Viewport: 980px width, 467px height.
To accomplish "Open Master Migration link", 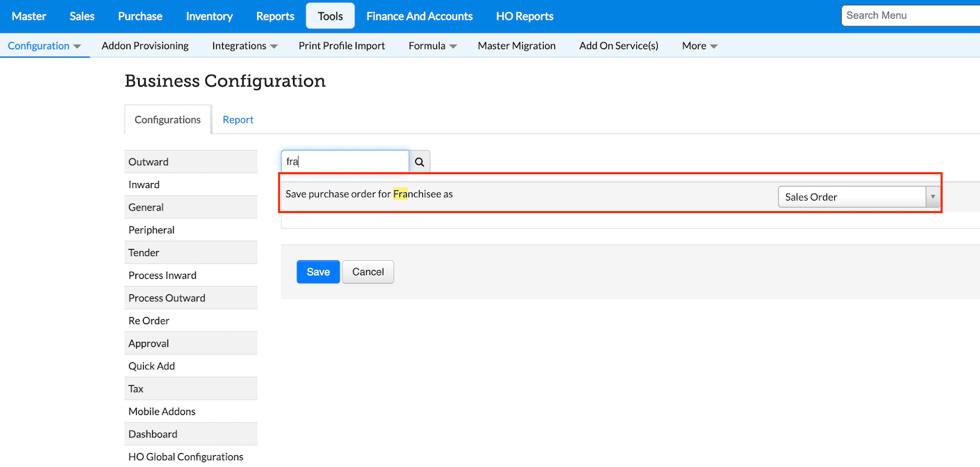I will (x=517, y=46).
